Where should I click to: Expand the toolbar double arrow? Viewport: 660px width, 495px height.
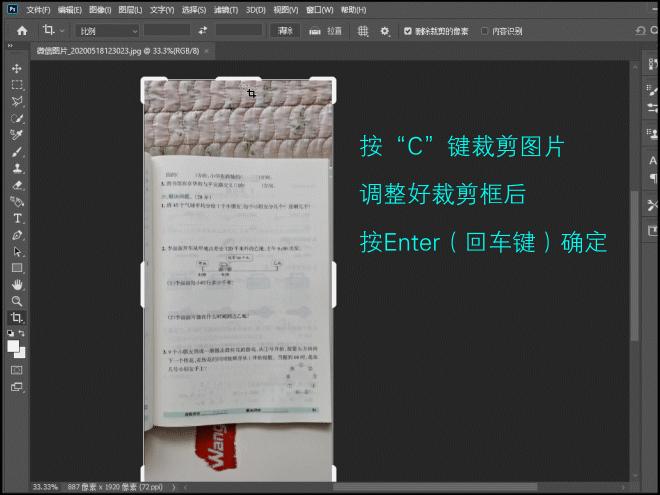click(x=10, y=45)
